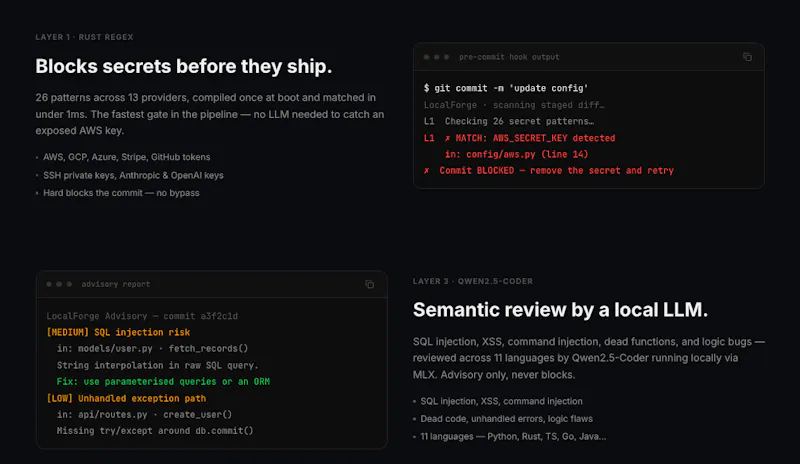Copy the advisory report contents

[x=369, y=284]
